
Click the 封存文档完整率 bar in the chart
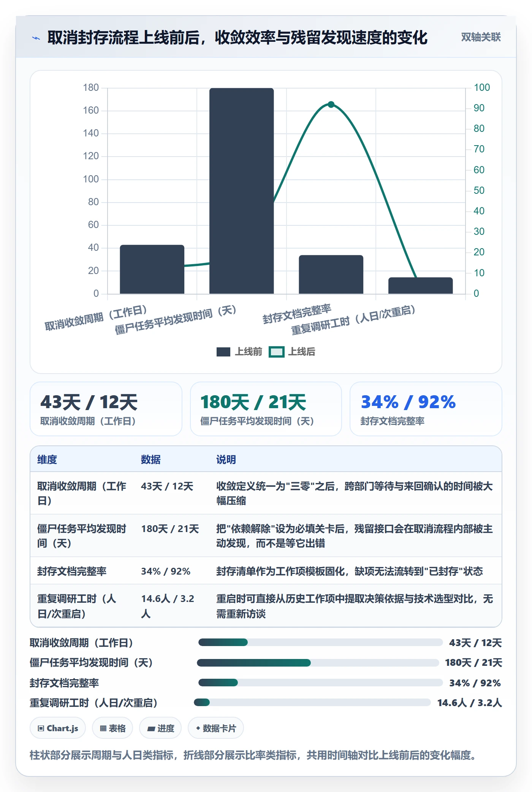[331, 274]
